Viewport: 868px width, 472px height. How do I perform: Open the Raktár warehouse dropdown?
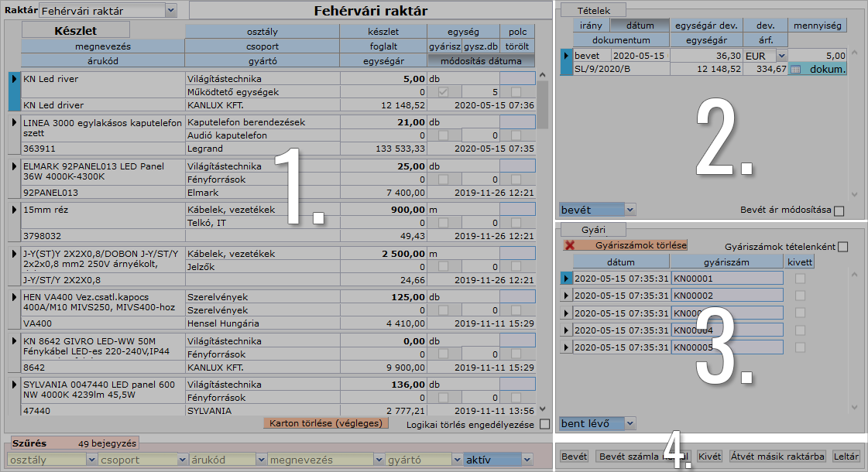click(x=171, y=11)
